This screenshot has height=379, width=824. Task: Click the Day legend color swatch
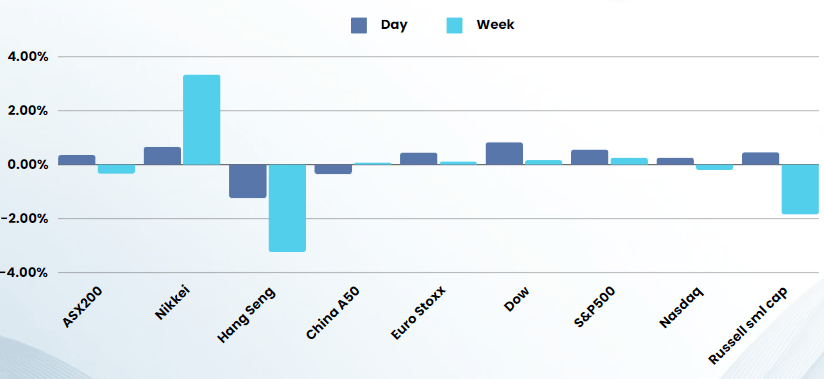coord(359,25)
